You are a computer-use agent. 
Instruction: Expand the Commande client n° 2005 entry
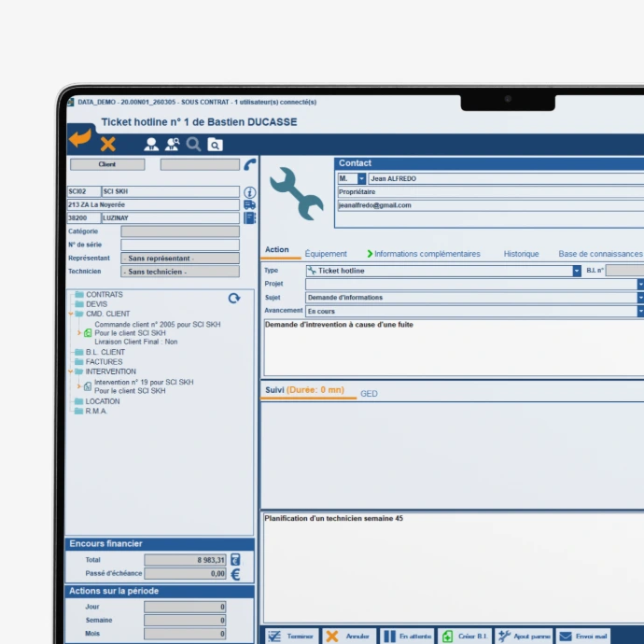(78, 332)
